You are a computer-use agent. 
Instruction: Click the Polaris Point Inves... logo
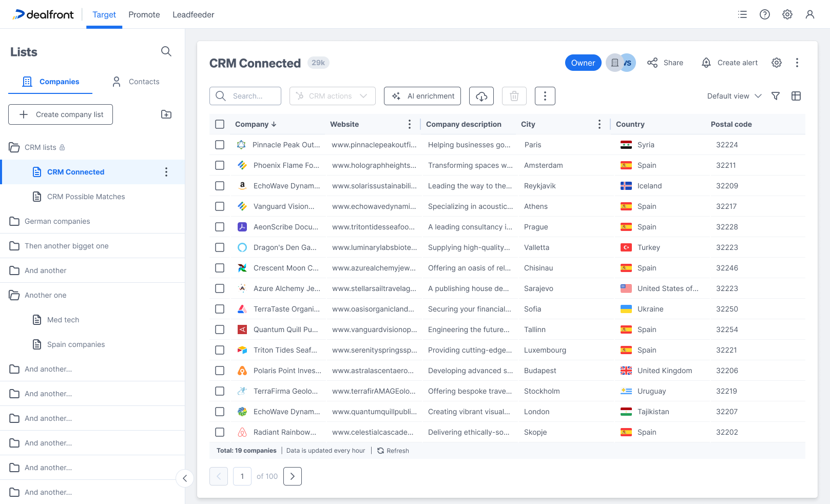pos(242,371)
